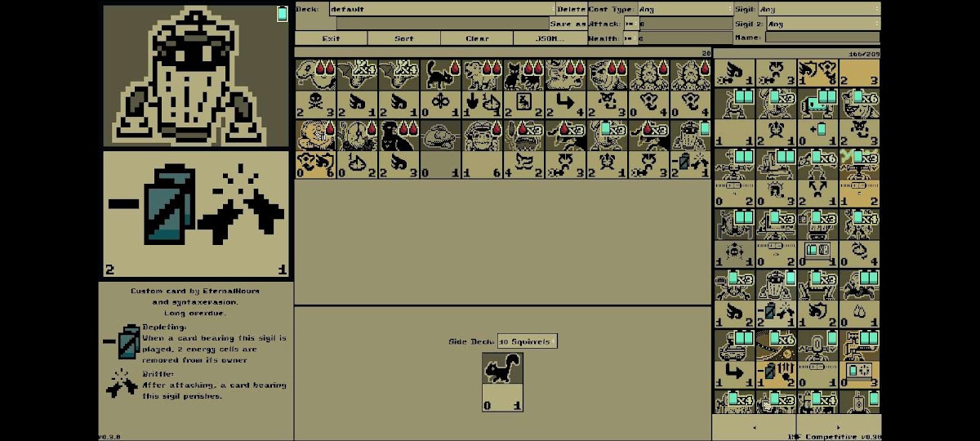Open the Side Deck squirrels dropdown
The width and height of the screenshot is (980, 441).
(527, 341)
